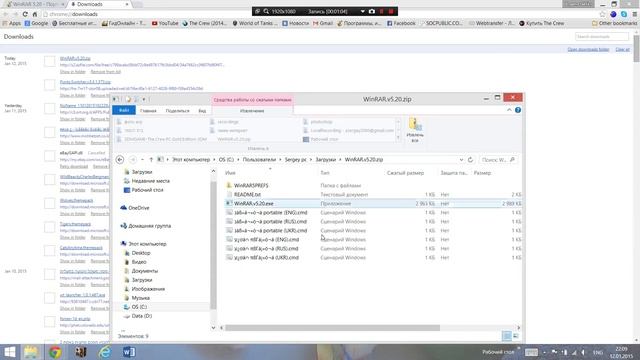Collapse Explorer ribbon with chevron
This screenshot has height=360, width=640.
pyautogui.click(x=509, y=110)
